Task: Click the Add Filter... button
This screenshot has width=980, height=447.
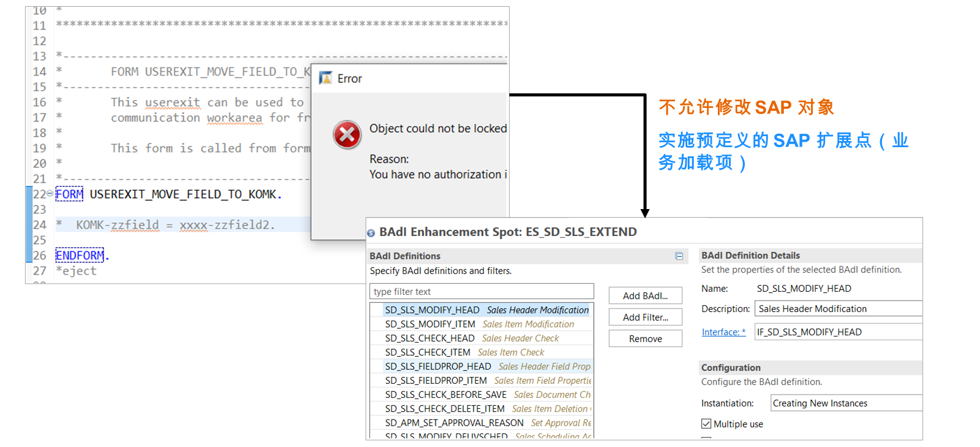Action: pyautogui.click(x=646, y=317)
